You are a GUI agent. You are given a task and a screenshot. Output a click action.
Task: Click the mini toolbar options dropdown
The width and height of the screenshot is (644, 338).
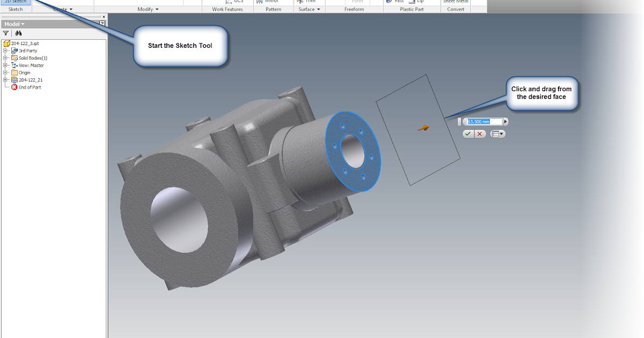(x=497, y=134)
